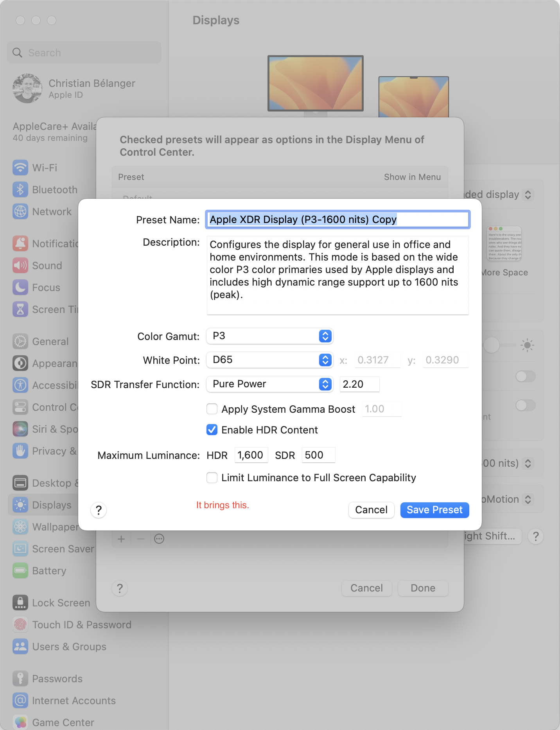Click the Search field in sidebar
560x730 pixels.
click(84, 52)
